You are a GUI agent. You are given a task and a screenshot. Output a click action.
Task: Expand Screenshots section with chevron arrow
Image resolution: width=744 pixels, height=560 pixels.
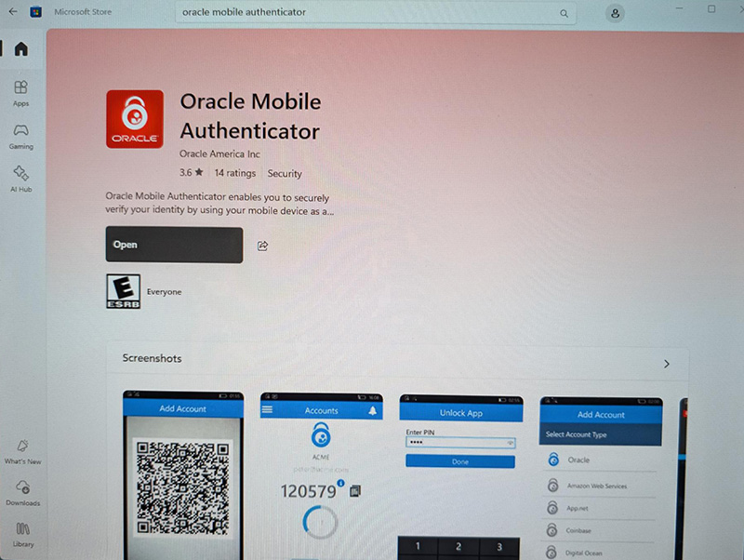(667, 364)
